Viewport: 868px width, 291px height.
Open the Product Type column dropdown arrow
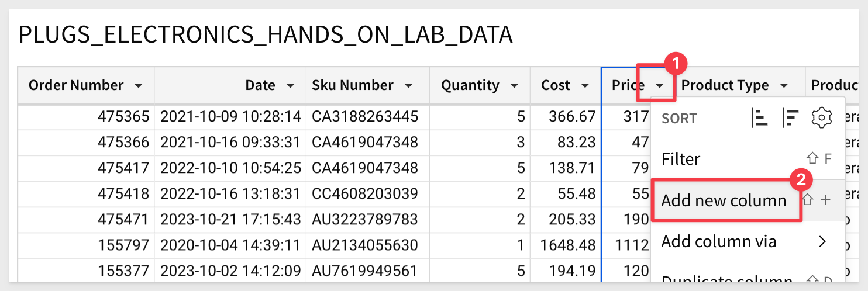click(784, 86)
